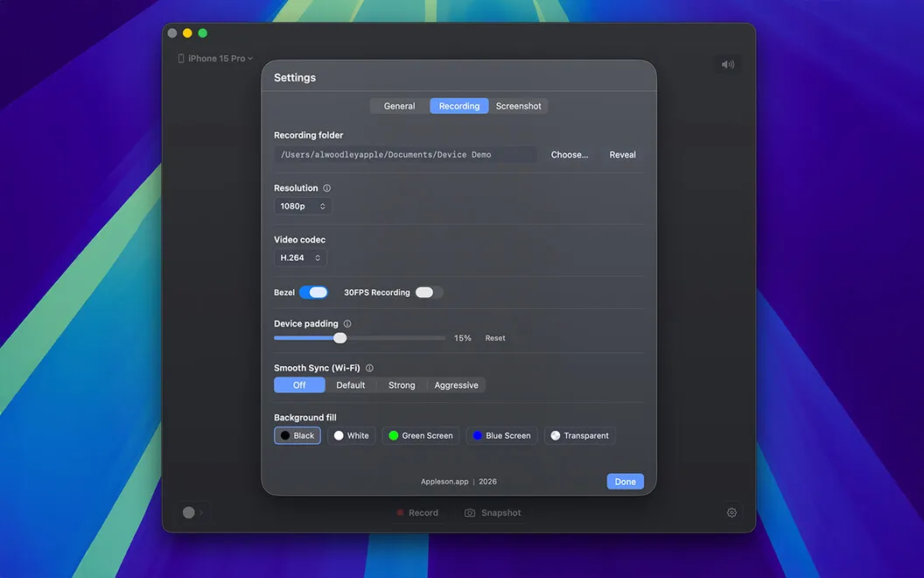Click the recording folder path field
This screenshot has width=924, height=578.
click(405, 154)
